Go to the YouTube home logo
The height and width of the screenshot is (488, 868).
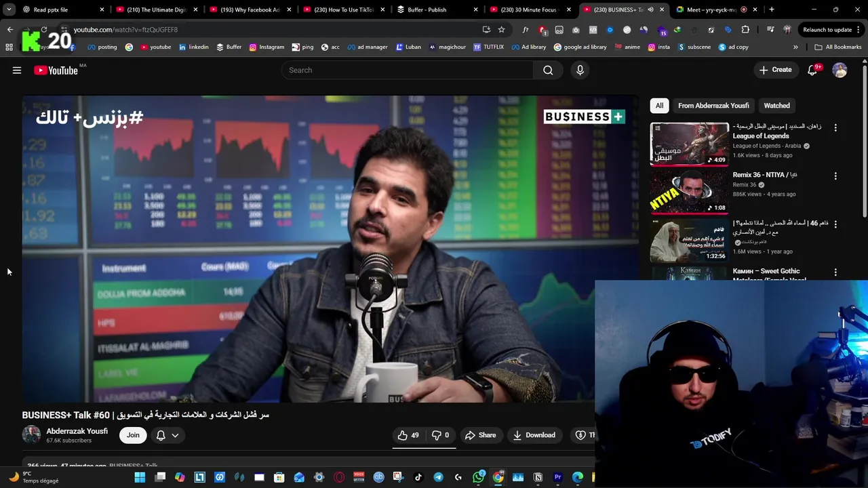coord(56,70)
